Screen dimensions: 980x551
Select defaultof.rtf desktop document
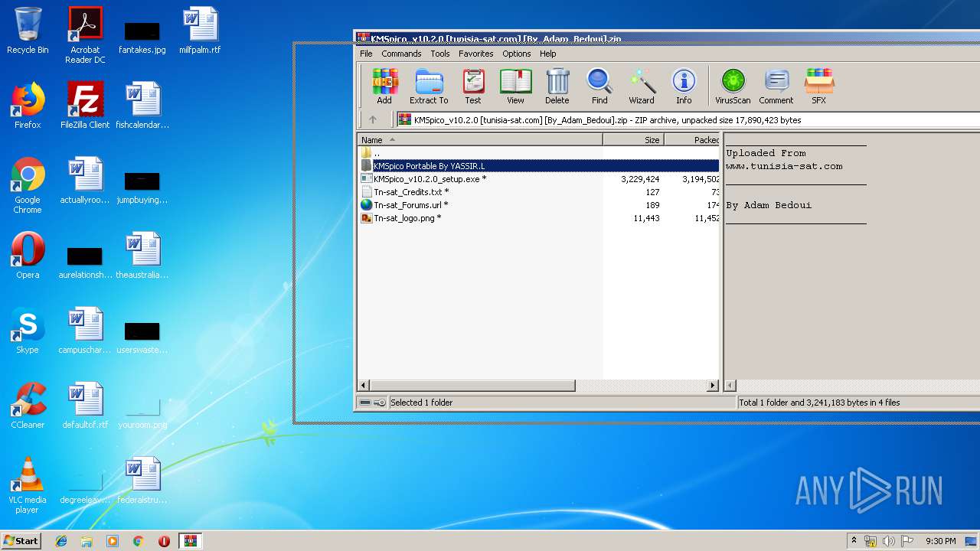pos(85,406)
